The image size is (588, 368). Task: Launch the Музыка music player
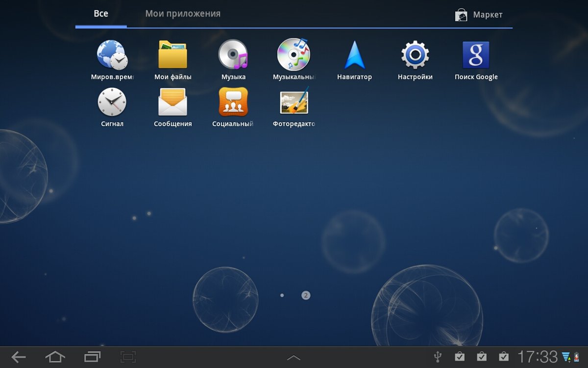click(x=233, y=55)
